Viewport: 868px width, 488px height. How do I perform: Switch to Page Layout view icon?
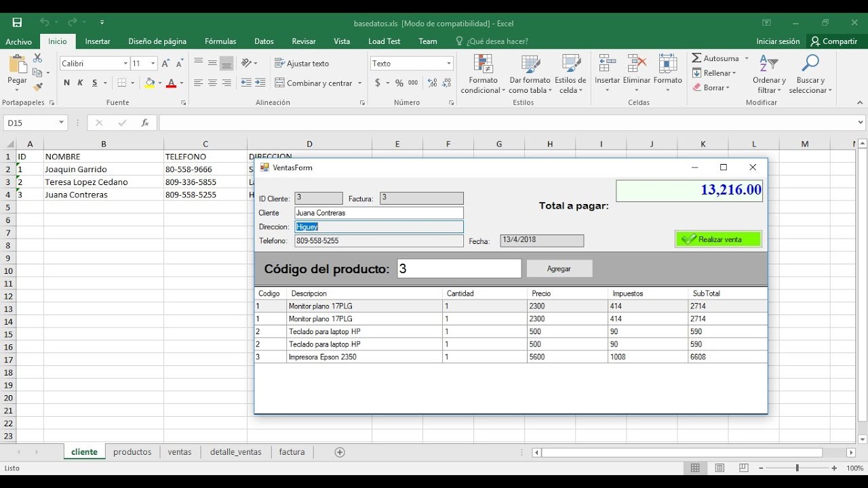(x=719, y=468)
